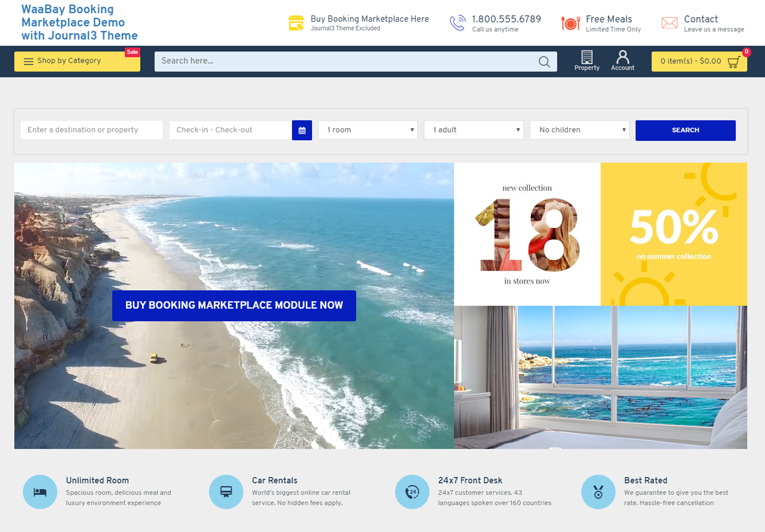This screenshot has width=765, height=532.
Task: Click the 1.800.555.6789 phone number
Action: tap(507, 19)
